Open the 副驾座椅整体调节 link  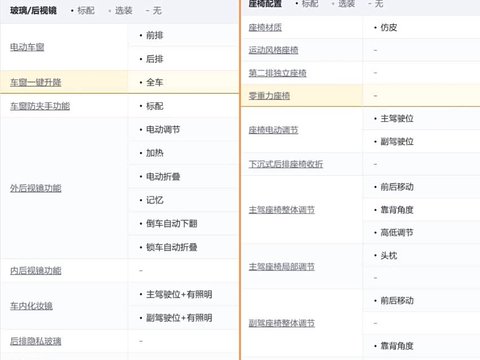(x=282, y=323)
